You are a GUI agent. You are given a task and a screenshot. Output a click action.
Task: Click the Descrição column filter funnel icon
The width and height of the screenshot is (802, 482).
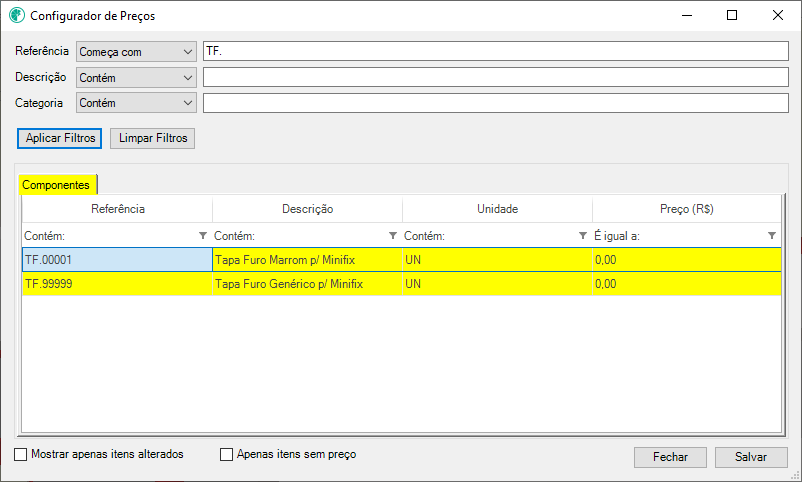tap(393, 236)
